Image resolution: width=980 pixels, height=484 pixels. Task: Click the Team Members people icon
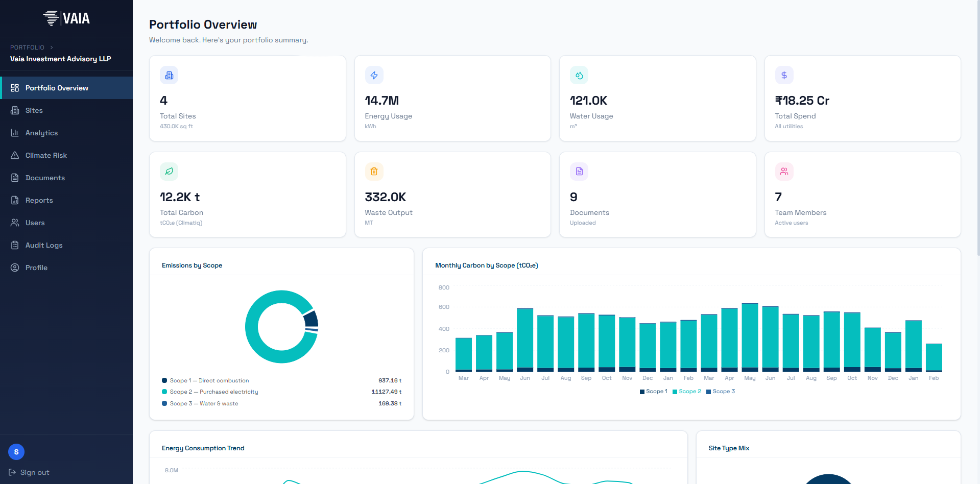784,172
